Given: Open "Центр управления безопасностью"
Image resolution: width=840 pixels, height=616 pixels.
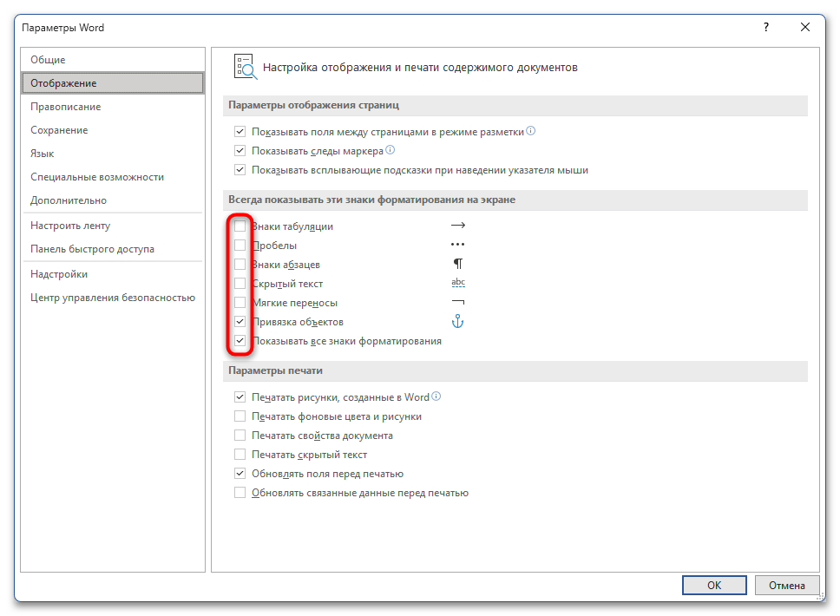Looking at the screenshot, I should point(113,298).
